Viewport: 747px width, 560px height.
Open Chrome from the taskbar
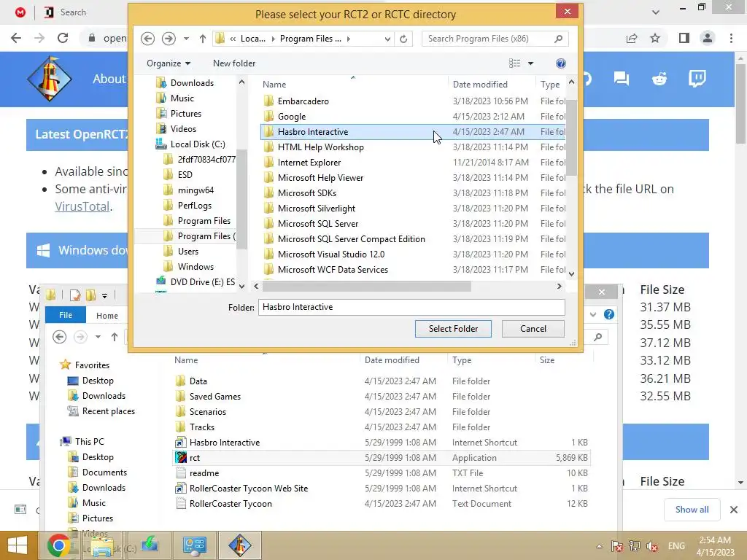pyautogui.click(x=58, y=545)
